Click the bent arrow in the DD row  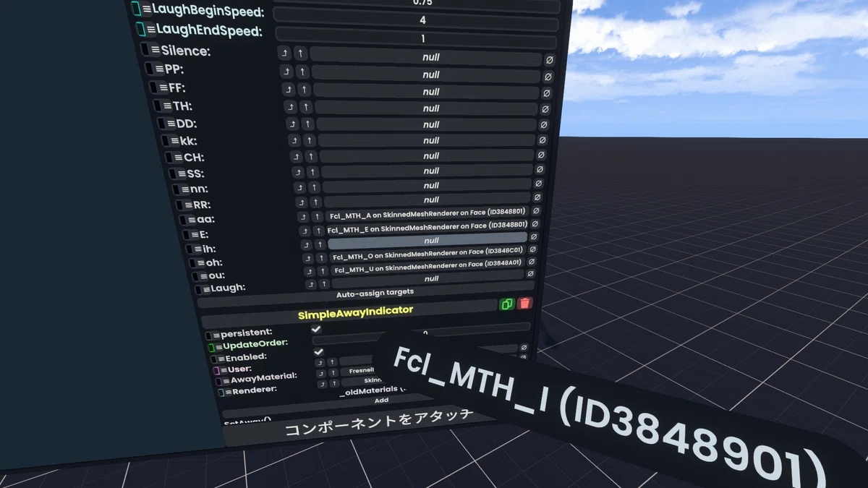[293, 124]
